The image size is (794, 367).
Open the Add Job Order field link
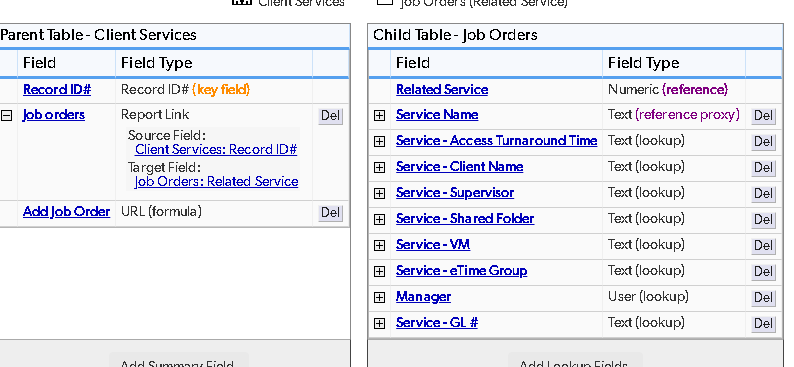(66, 212)
